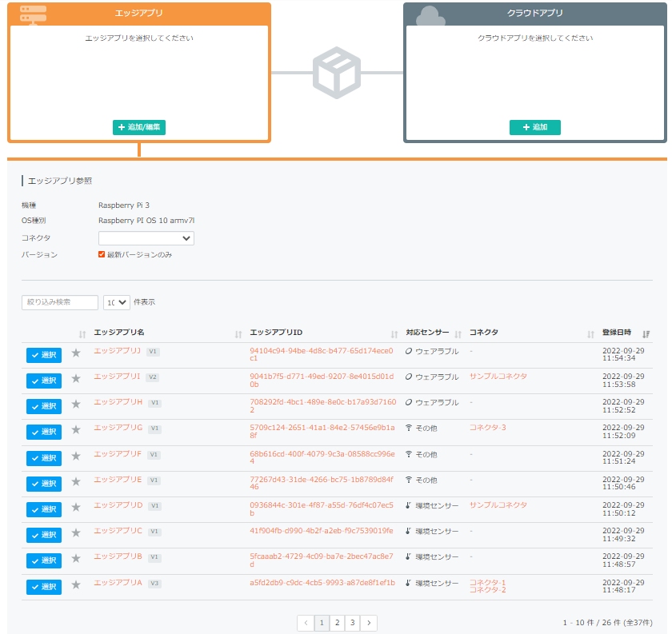Select エッジアプリI with 選択 button
Image resolution: width=672 pixels, height=634 pixels.
click(44, 381)
